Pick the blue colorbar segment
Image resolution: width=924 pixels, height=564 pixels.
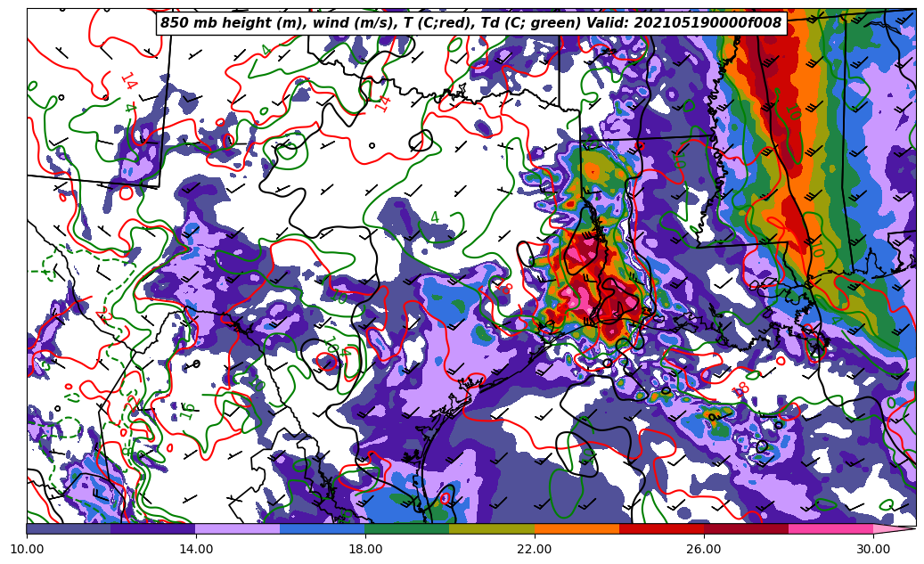322,528
